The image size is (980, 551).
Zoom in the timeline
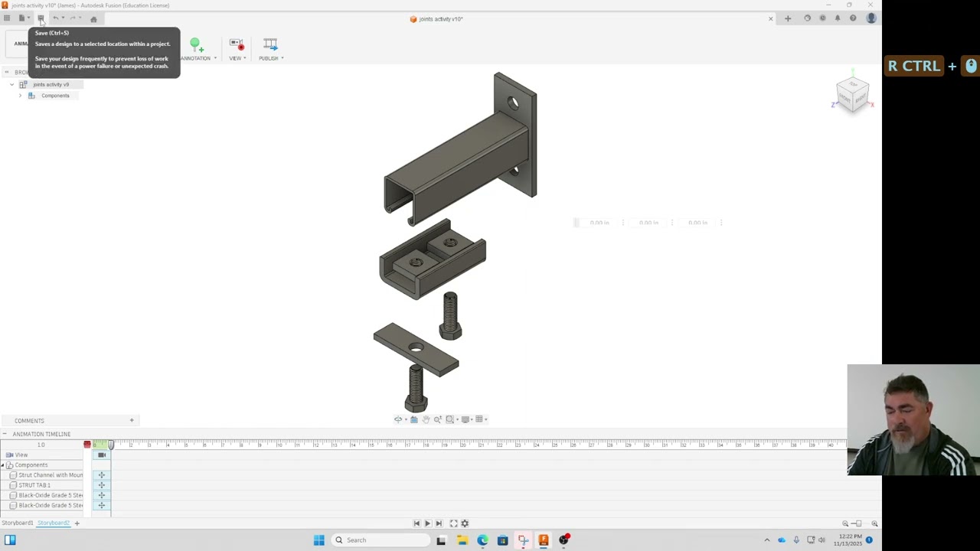click(874, 523)
